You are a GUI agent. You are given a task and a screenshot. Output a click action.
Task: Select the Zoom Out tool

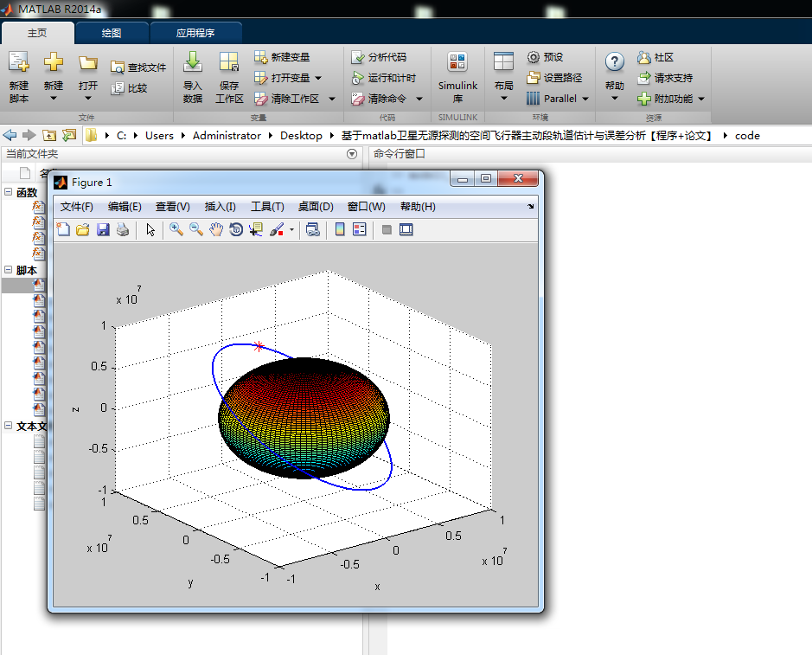[196, 229]
